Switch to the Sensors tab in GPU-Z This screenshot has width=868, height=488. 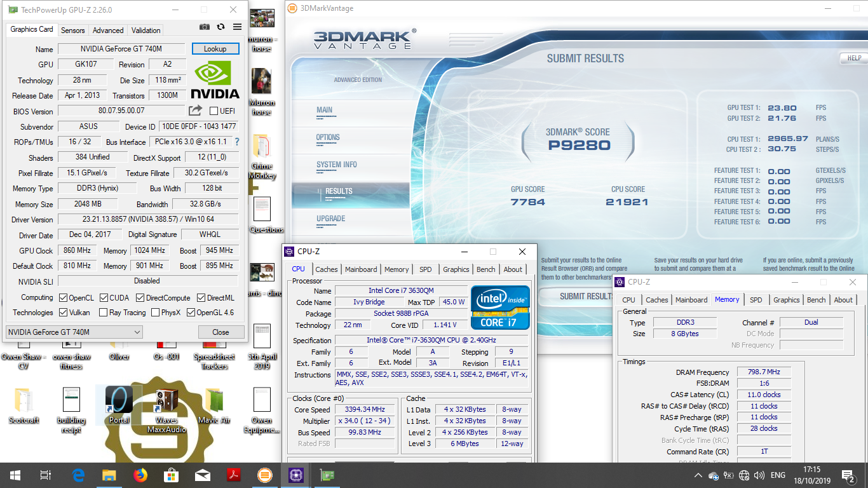coord(72,30)
